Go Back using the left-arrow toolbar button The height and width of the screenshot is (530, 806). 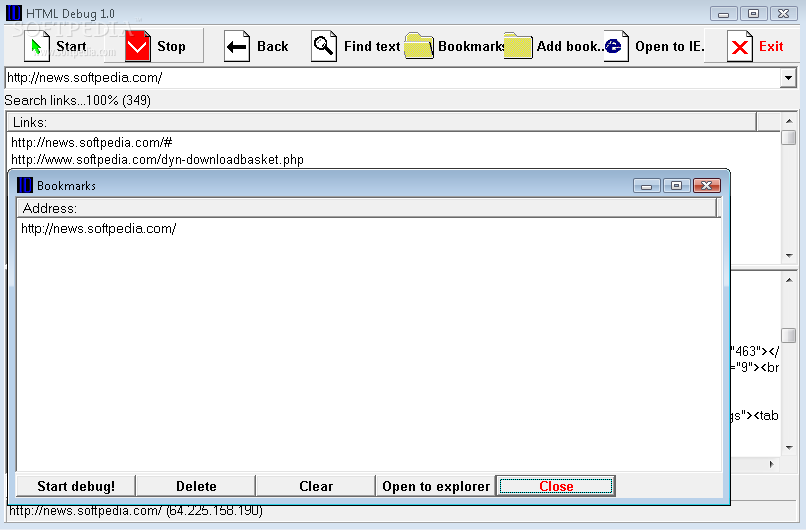click(256, 46)
